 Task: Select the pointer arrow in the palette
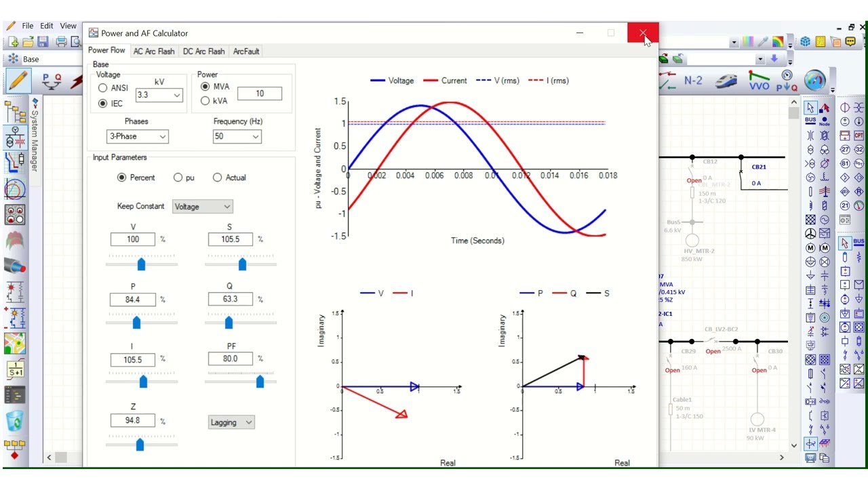coord(810,108)
